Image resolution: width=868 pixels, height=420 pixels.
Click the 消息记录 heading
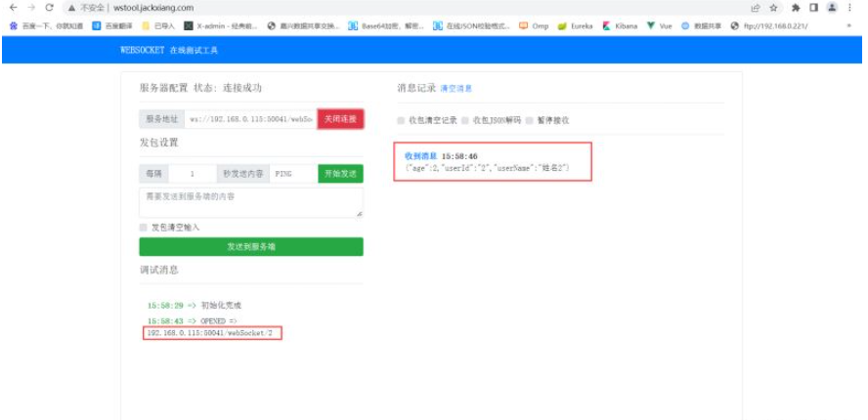416,89
